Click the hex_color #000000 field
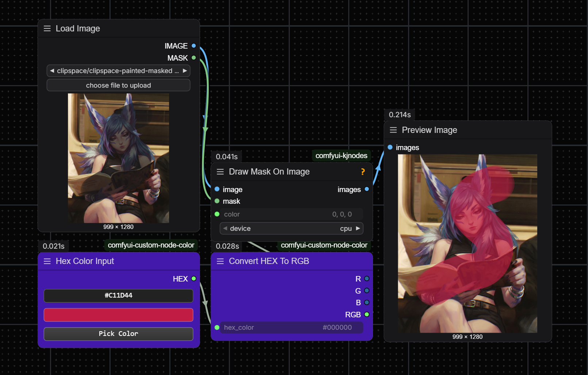Image resolution: width=588 pixels, height=375 pixels. click(291, 328)
